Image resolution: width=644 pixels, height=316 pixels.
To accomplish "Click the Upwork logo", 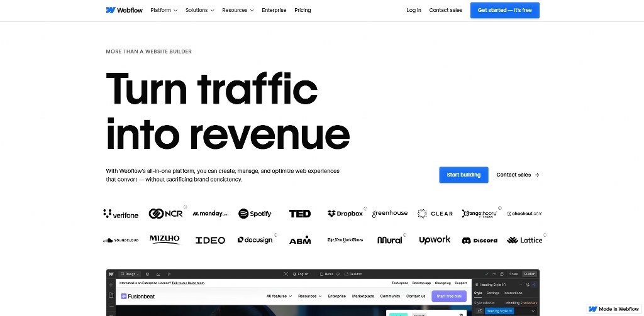I will (x=435, y=240).
